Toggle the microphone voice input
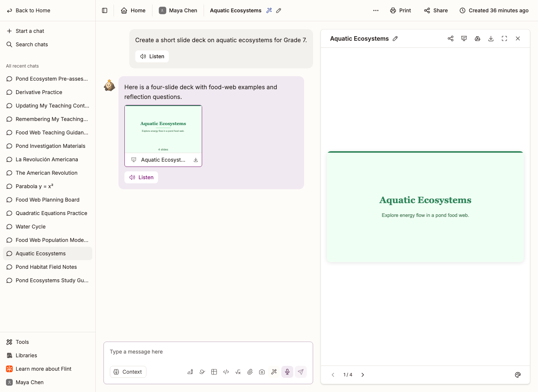Viewport: 538px width, 392px height. tap(287, 372)
